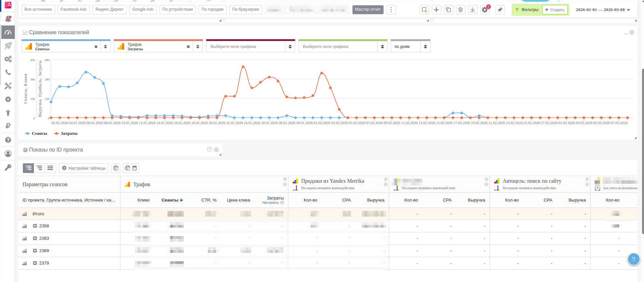Image resolution: width=644 pixels, height=282 pixels.
Task: Expand the project 2358 row
Action: click(x=35, y=226)
